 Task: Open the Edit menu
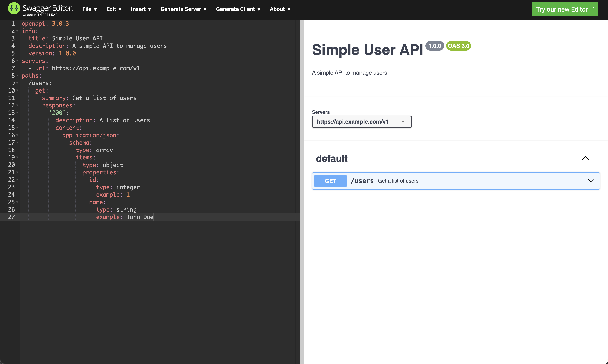(x=114, y=9)
